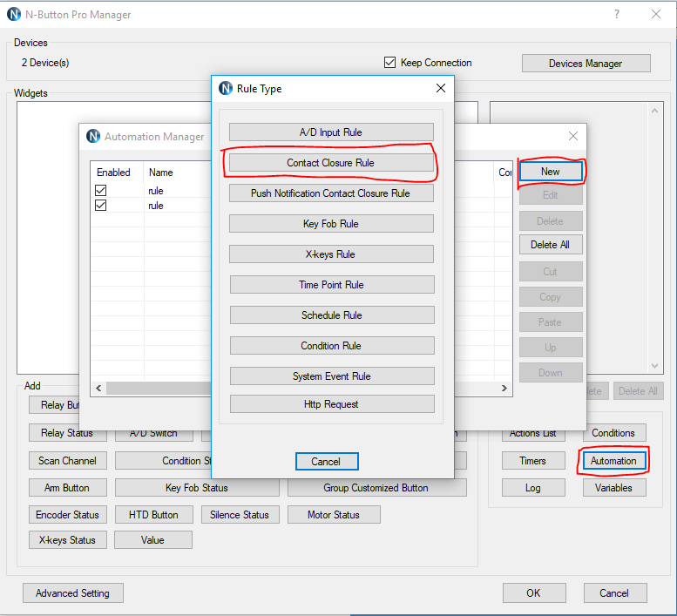Add an Encoder Status widget
The image size is (677, 616).
pyautogui.click(x=68, y=515)
